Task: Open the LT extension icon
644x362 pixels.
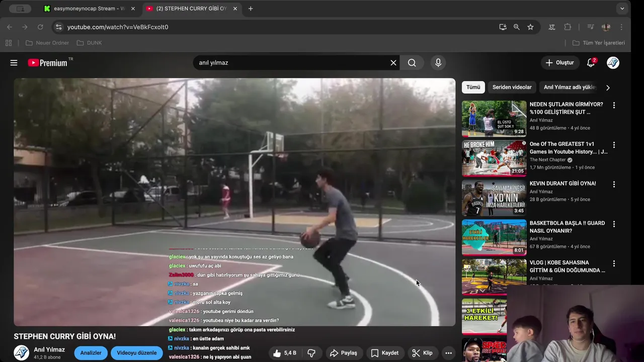Action: [552, 27]
